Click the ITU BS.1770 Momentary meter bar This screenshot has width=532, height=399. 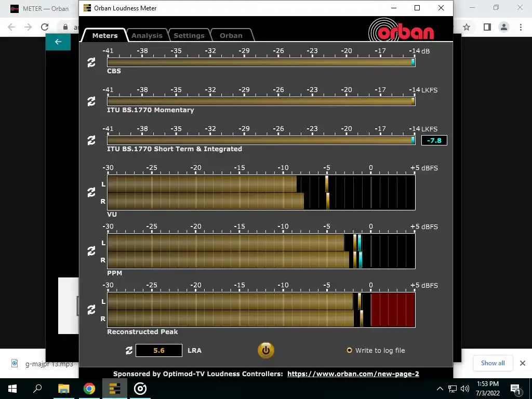click(x=261, y=101)
